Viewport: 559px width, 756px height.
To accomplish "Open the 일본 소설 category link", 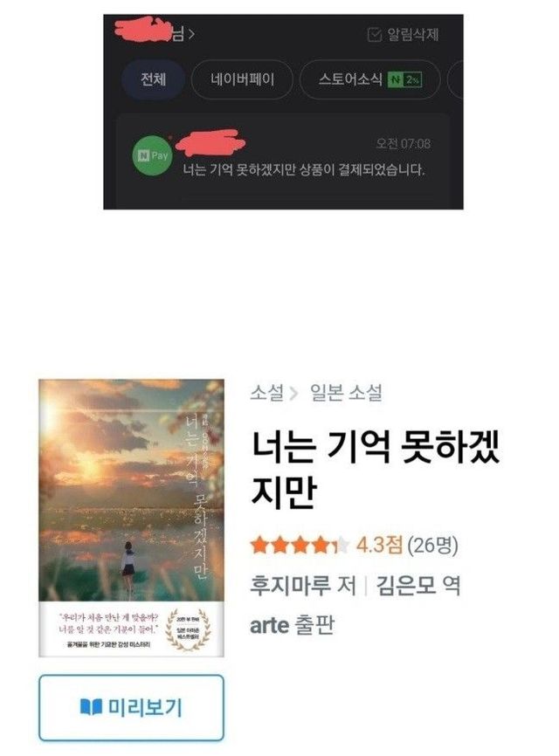I will pos(346,393).
